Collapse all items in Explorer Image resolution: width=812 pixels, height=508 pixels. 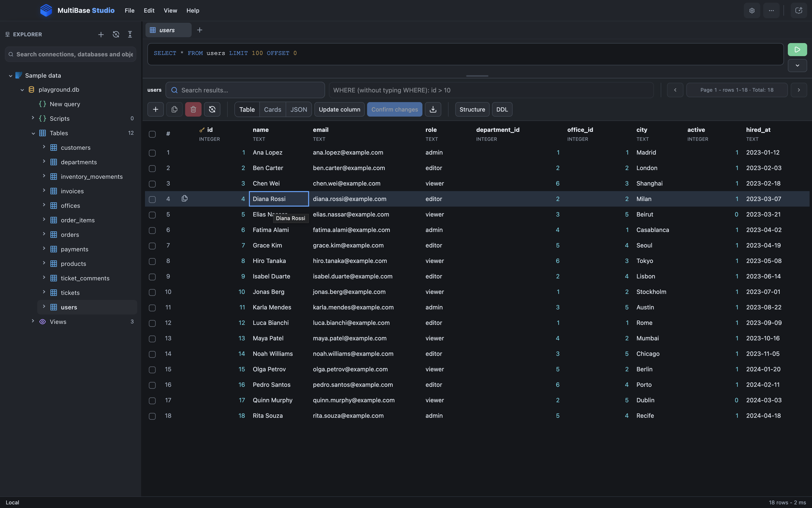coord(130,34)
